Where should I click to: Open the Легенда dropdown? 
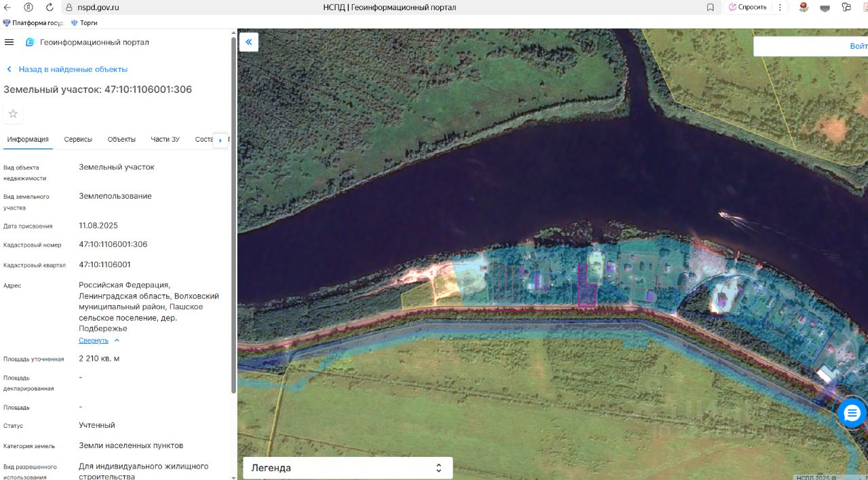tap(348, 468)
